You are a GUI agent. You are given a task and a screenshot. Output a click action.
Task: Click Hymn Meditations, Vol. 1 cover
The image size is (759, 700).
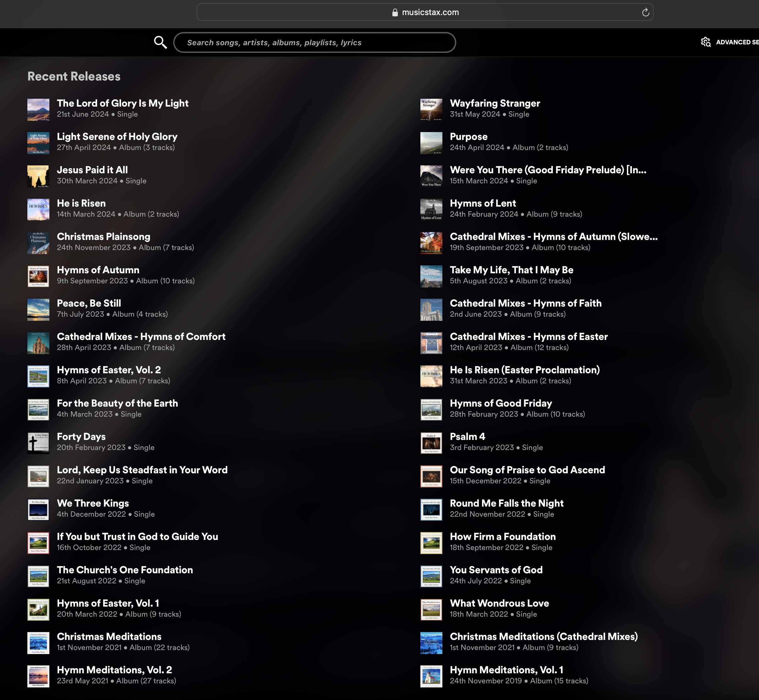coord(431,676)
